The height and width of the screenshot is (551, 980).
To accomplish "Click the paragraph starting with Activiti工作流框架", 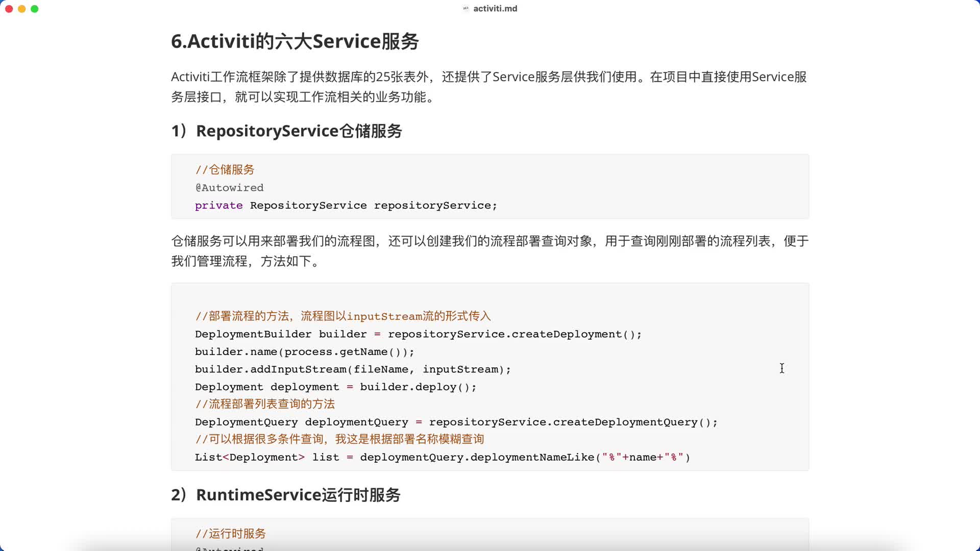I will [489, 87].
